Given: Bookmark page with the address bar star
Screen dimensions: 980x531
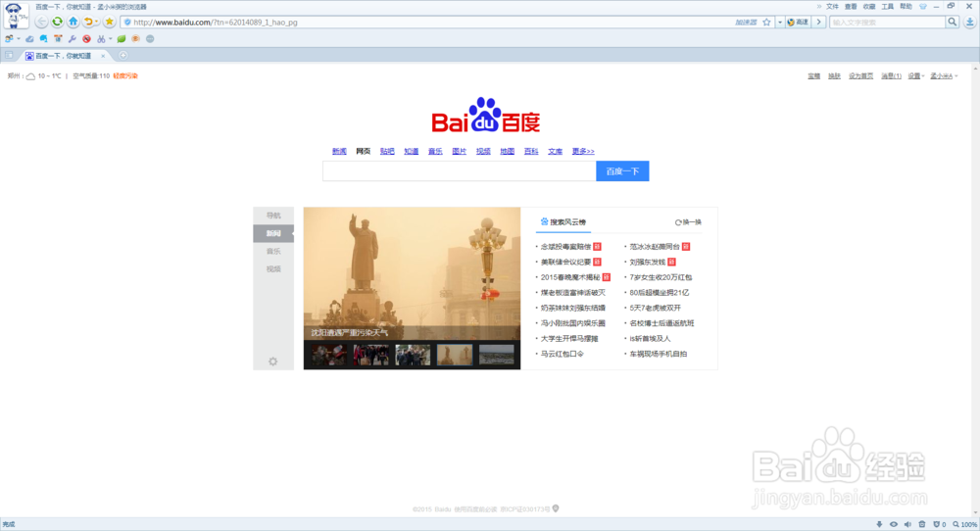Looking at the screenshot, I should [767, 22].
